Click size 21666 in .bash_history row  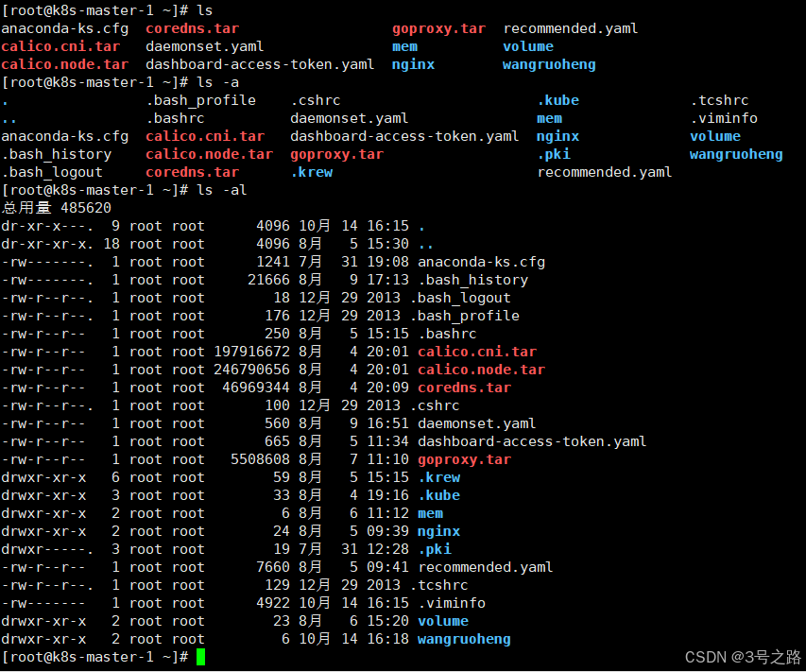[269, 280]
